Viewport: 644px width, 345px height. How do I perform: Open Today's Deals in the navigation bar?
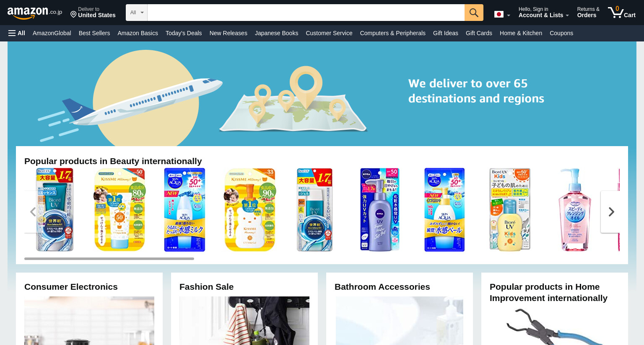click(x=184, y=33)
